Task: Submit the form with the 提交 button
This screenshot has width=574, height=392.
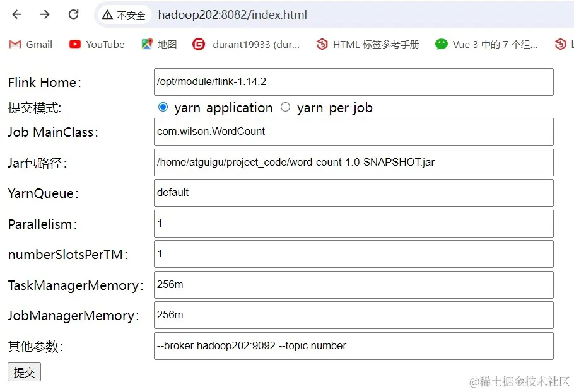Action: tap(24, 372)
